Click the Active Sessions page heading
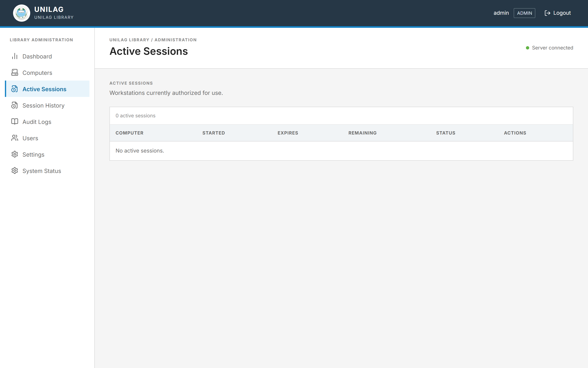 (x=149, y=51)
